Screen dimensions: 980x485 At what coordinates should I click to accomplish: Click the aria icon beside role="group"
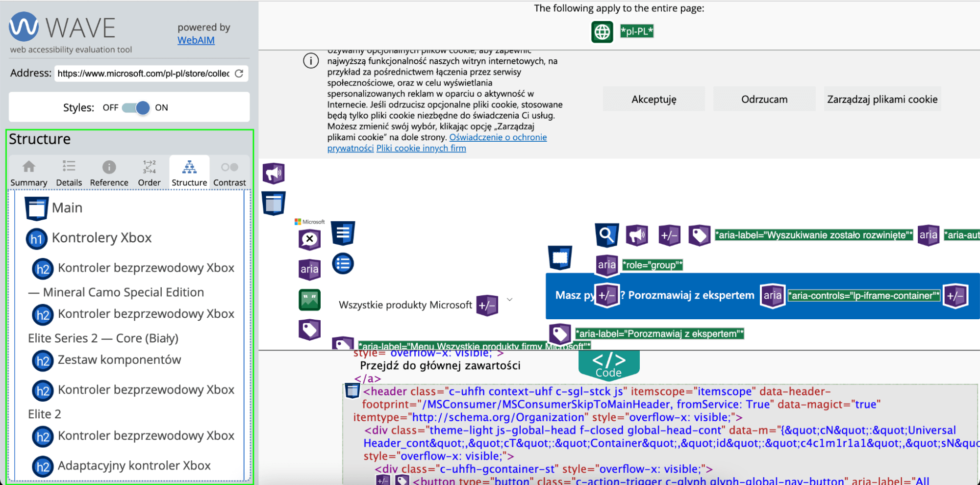click(607, 265)
